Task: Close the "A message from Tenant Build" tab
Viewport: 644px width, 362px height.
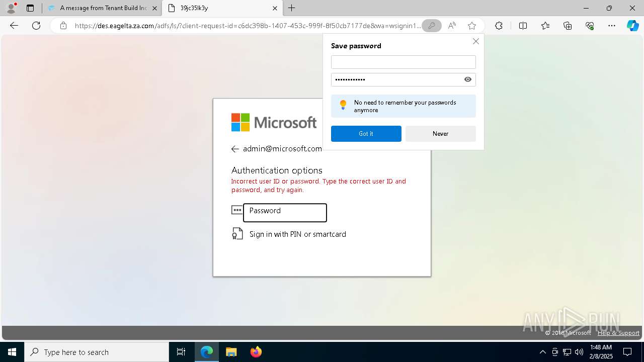Action: (x=154, y=8)
